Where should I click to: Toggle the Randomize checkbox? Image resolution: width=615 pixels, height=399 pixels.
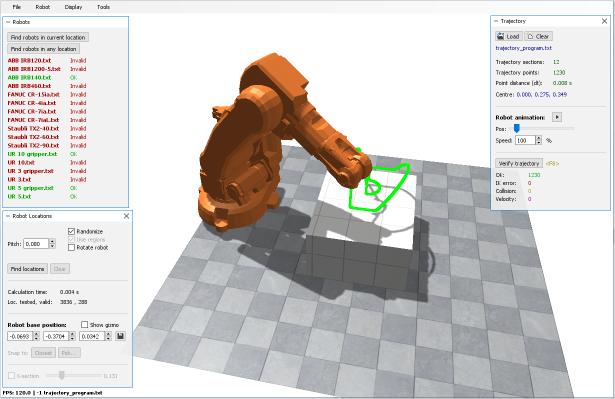click(x=71, y=231)
